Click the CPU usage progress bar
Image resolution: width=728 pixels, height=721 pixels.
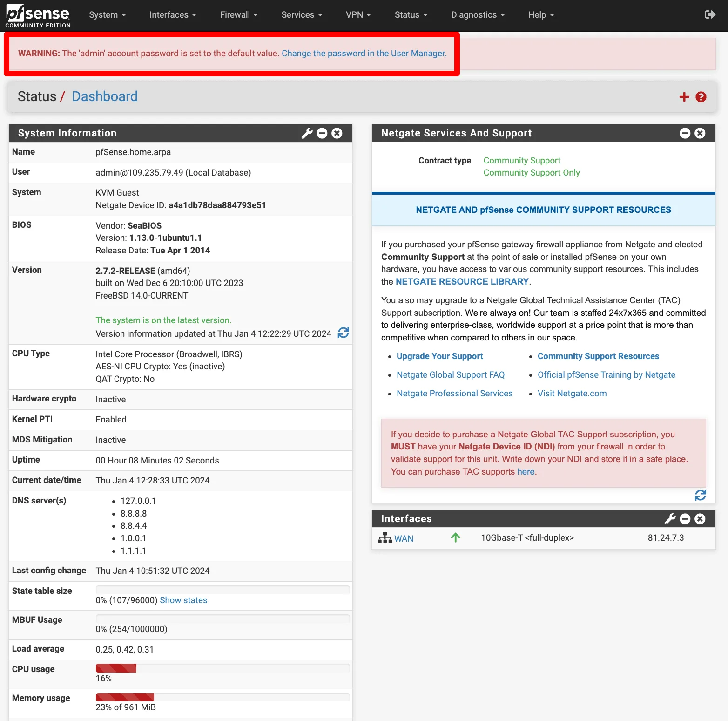pyautogui.click(x=222, y=668)
